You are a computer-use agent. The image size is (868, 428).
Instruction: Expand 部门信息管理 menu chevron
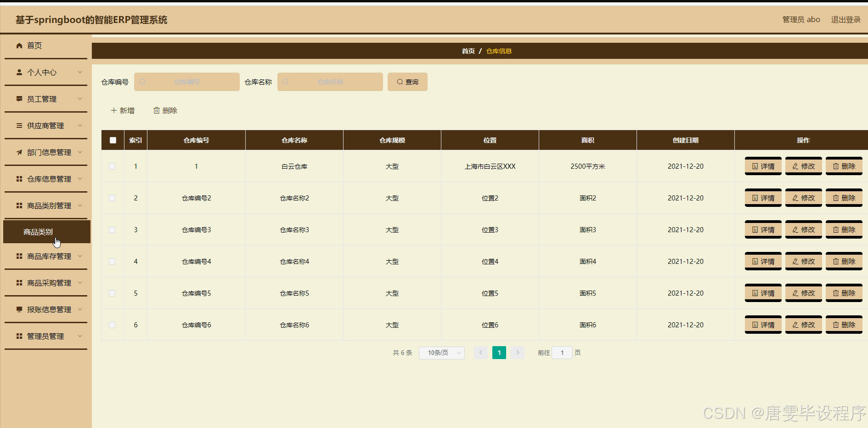(80, 152)
